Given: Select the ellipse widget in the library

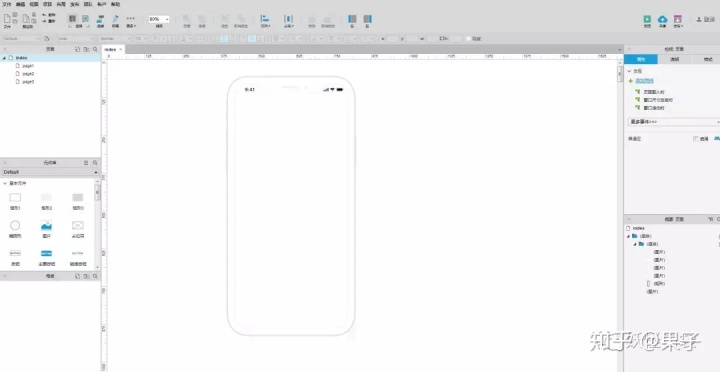Looking at the screenshot, I should [x=15, y=228].
